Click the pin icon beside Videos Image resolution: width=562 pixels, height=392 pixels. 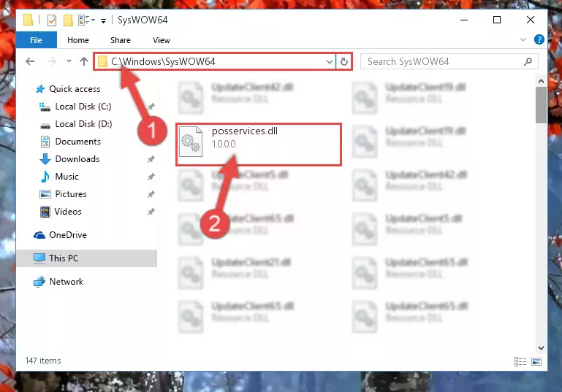click(151, 212)
